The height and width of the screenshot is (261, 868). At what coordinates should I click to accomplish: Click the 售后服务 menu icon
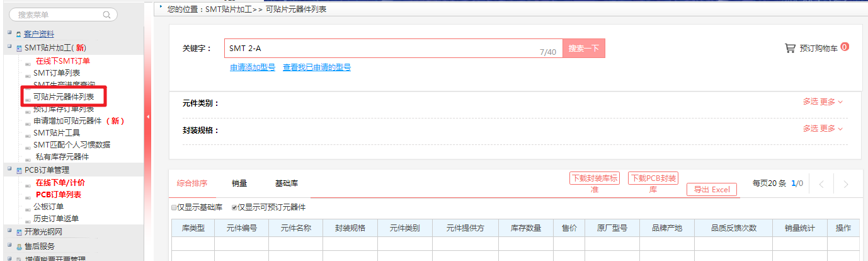[19, 246]
